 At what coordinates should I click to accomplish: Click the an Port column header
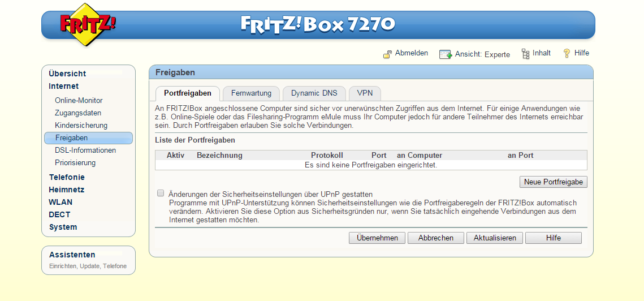pos(520,156)
